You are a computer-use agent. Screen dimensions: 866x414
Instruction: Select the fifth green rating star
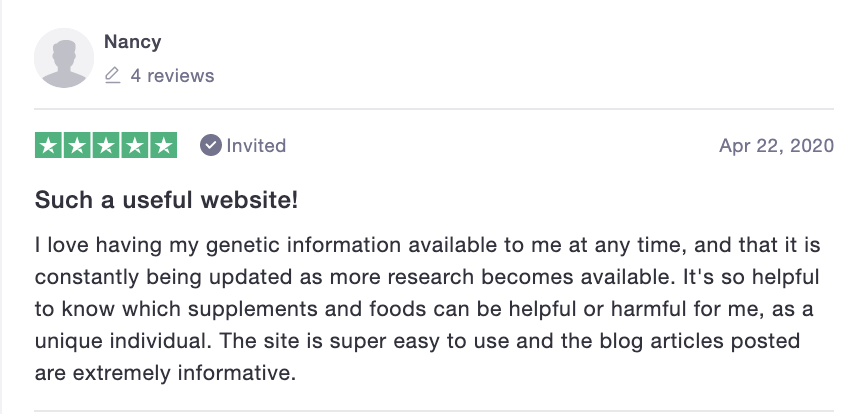click(164, 146)
